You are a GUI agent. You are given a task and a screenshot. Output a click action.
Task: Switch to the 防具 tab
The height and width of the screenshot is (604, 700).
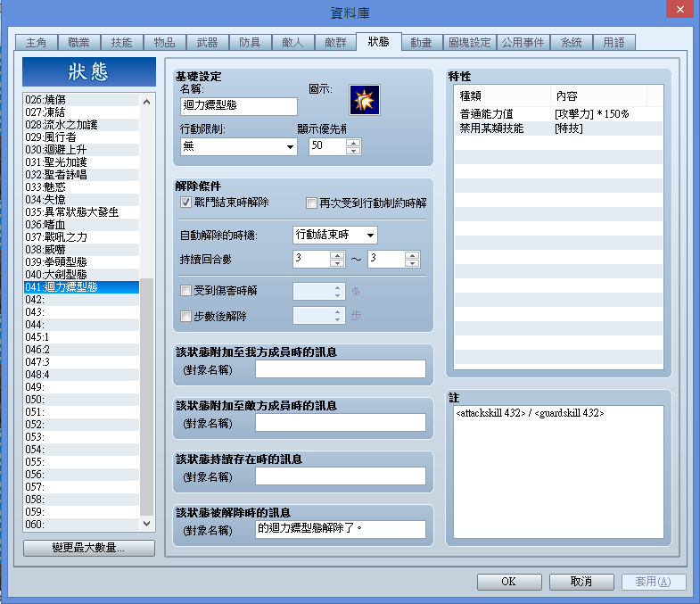pos(250,43)
